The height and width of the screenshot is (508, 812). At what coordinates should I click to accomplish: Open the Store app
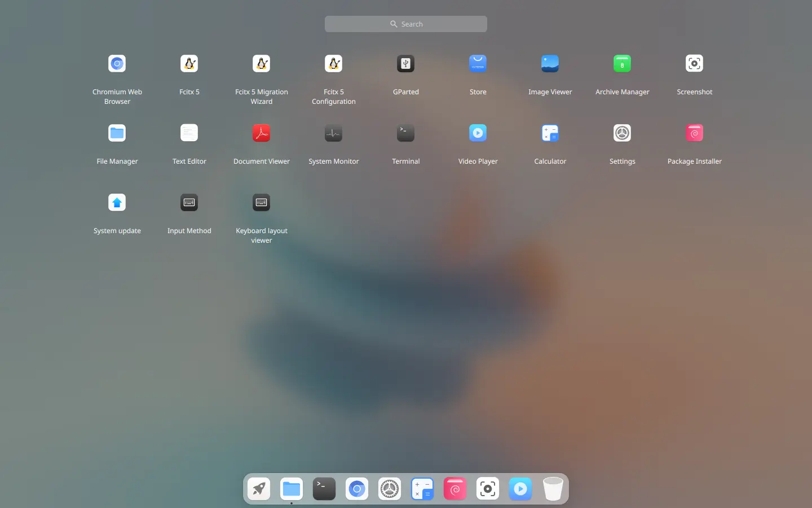click(478, 64)
